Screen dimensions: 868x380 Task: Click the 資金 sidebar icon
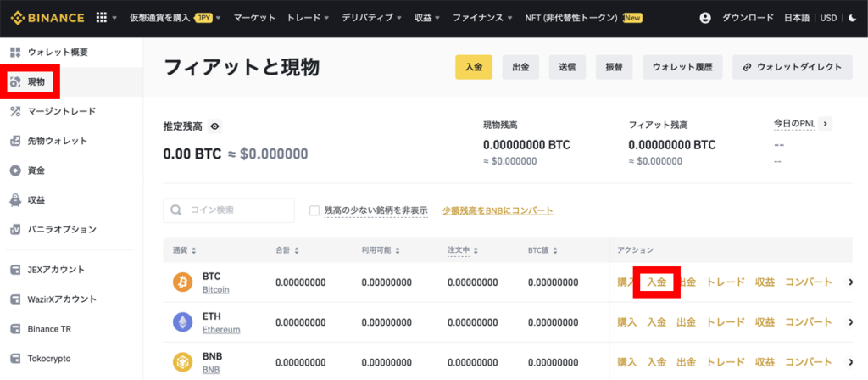(x=15, y=170)
